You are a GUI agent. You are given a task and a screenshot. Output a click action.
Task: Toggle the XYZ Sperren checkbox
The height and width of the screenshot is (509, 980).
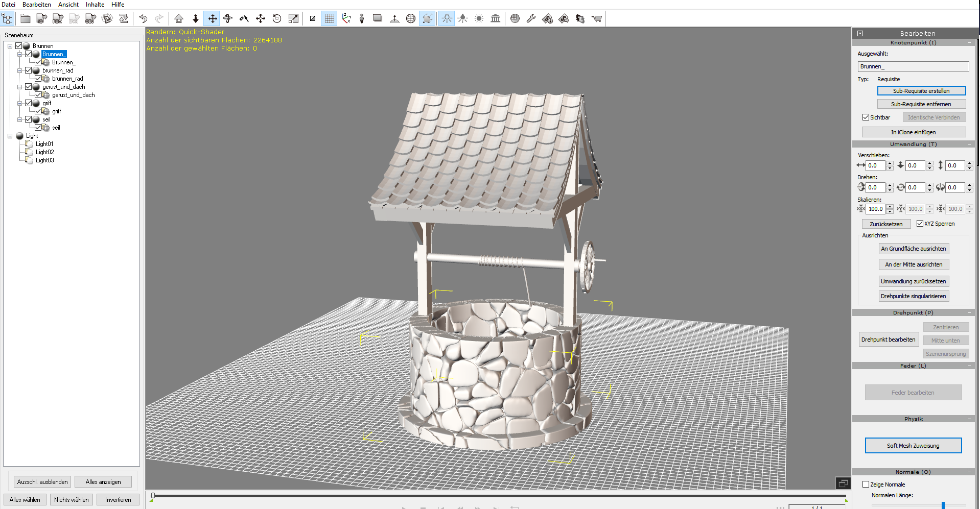coord(920,224)
